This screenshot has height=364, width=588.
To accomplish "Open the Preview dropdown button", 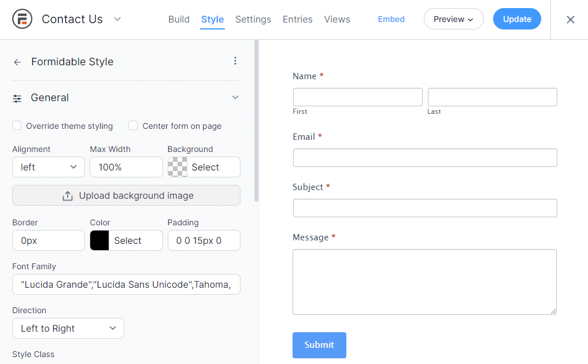I will click(x=453, y=19).
